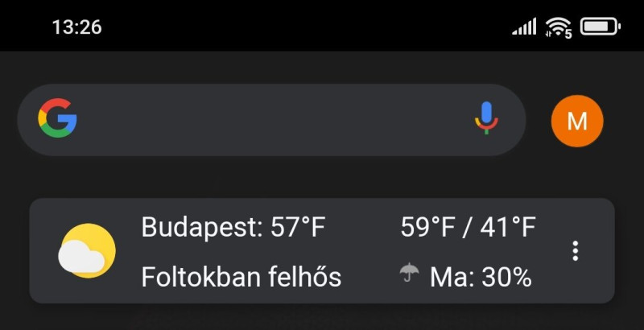Tap the cellular signal bars icon
Image resolution: width=644 pixels, height=330 pixels.
tap(524, 27)
